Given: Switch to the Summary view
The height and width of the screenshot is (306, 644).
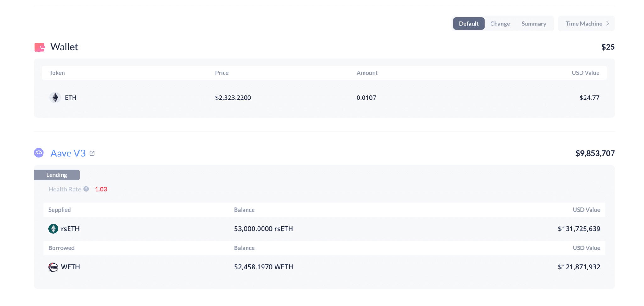Looking at the screenshot, I should click(534, 24).
